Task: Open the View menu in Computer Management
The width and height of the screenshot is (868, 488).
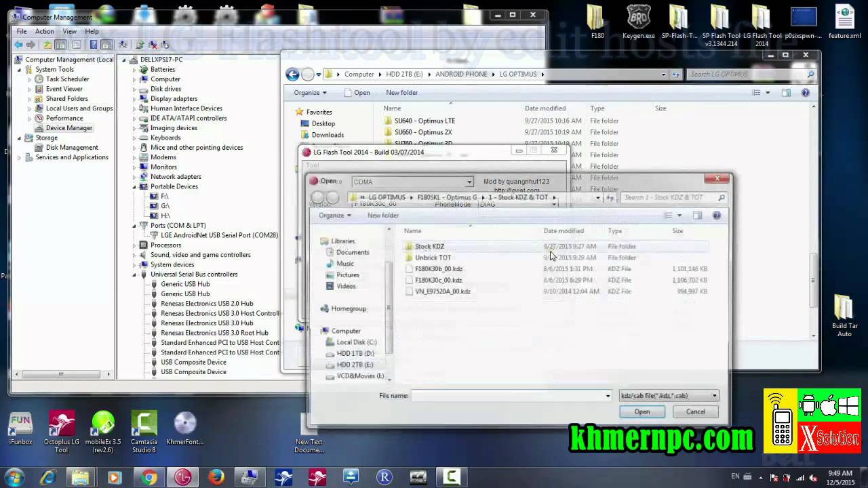Action: (x=70, y=31)
